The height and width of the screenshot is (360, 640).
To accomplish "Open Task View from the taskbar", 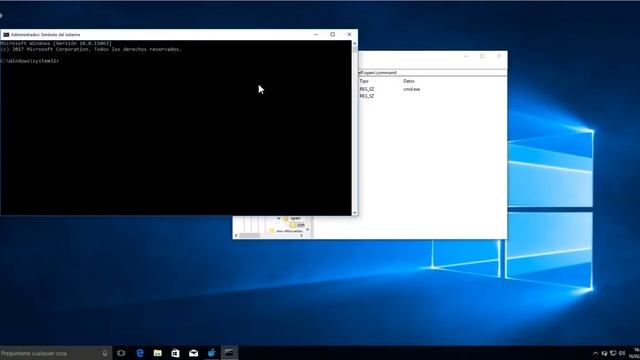I will (x=121, y=353).
